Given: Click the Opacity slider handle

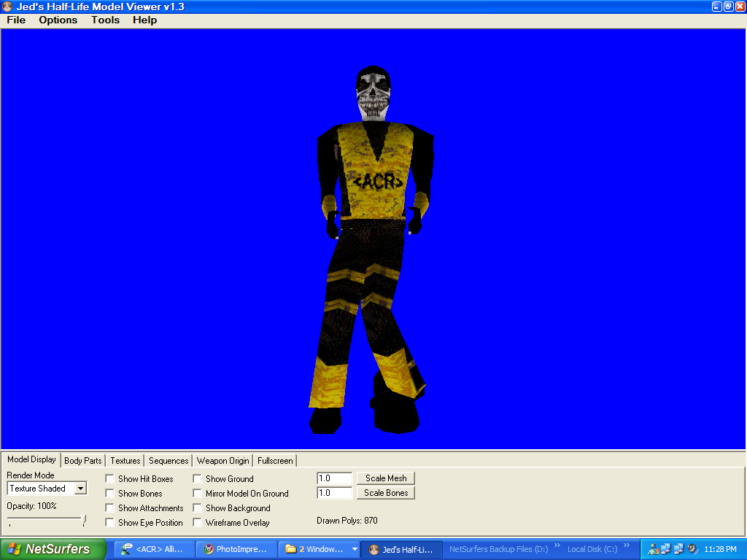Looking at the screenshot, I should (x=84, y=520).
